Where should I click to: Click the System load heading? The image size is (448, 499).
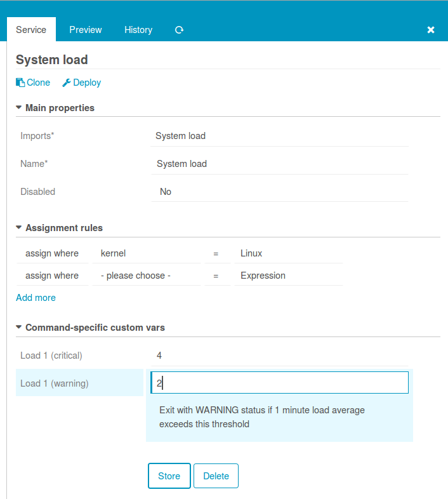pyautogui.click(x=52, y=60)
